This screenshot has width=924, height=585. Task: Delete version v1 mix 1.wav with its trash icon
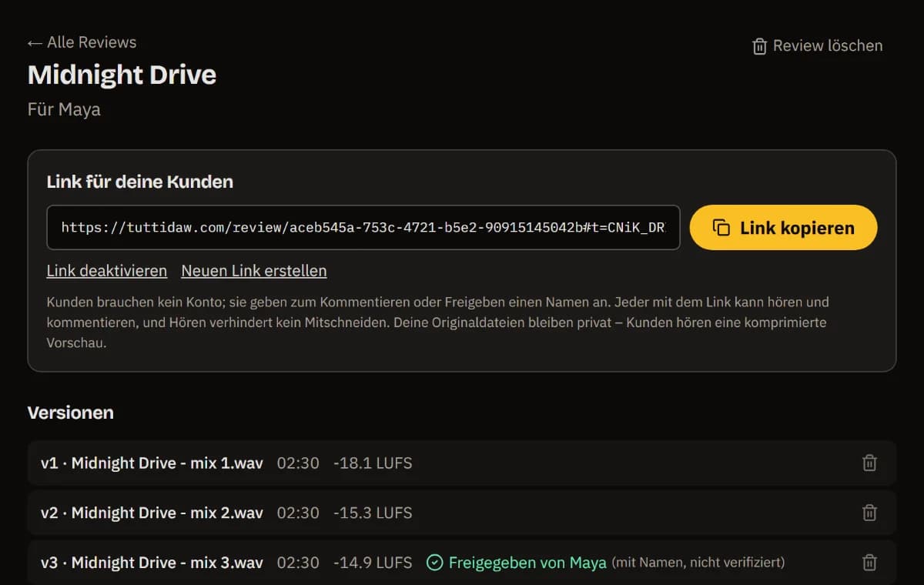point(869,463)
